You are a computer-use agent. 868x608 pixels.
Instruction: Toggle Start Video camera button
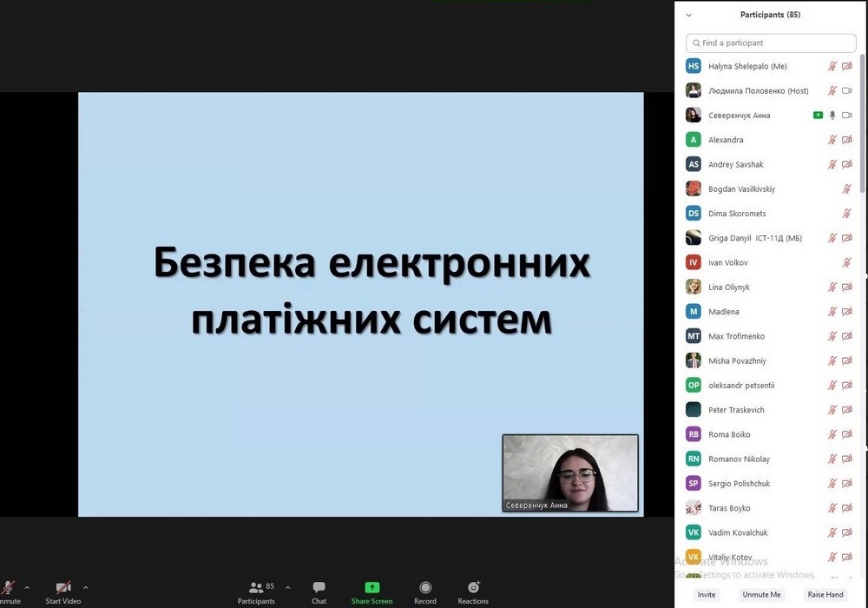tap(62, 588)
